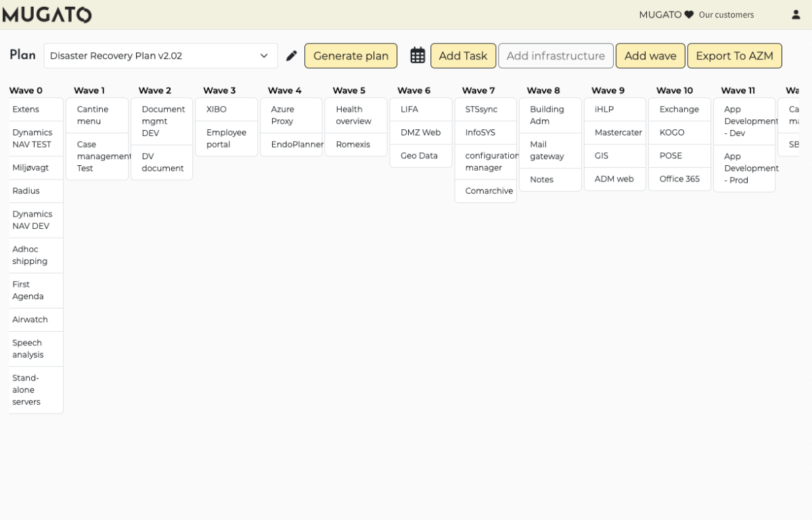Click the Azure Proxy card

coord(291,115)
